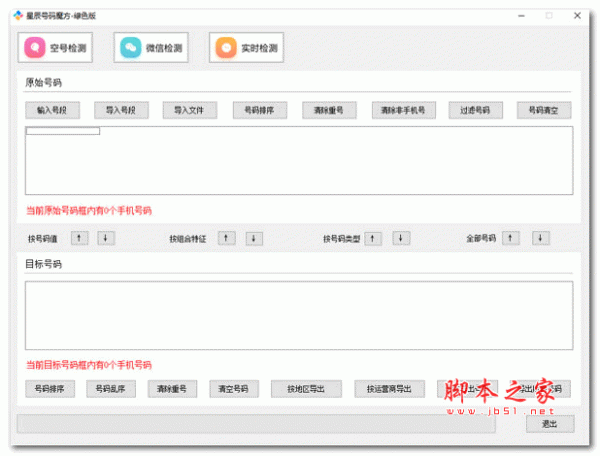Viewport: 600px width, 456px height.
Task: Click the app logo in title bar
Action: (18, 16)
